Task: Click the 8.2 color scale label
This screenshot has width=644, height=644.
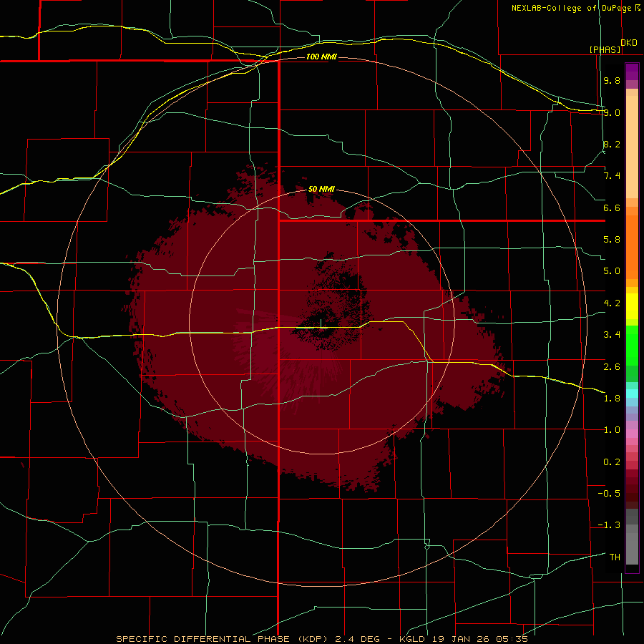Action: coord(612,144)
